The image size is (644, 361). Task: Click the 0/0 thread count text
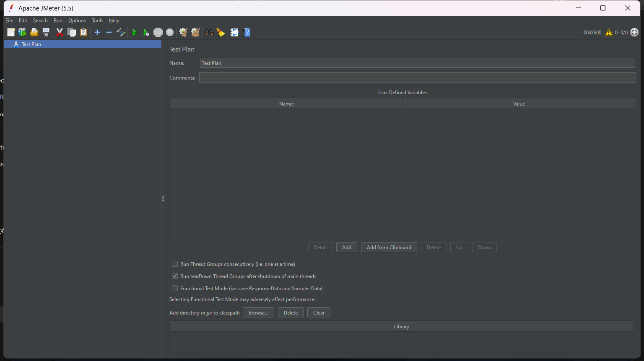(624, 33)
